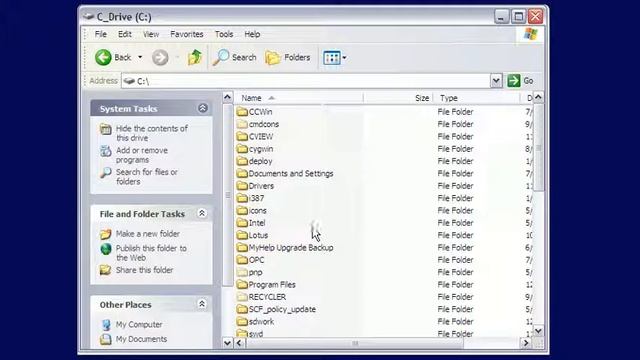The width and height of the screenshot is (640, 360).
Task: Collapse the System Tasks panel
Action: coord(203,108)
